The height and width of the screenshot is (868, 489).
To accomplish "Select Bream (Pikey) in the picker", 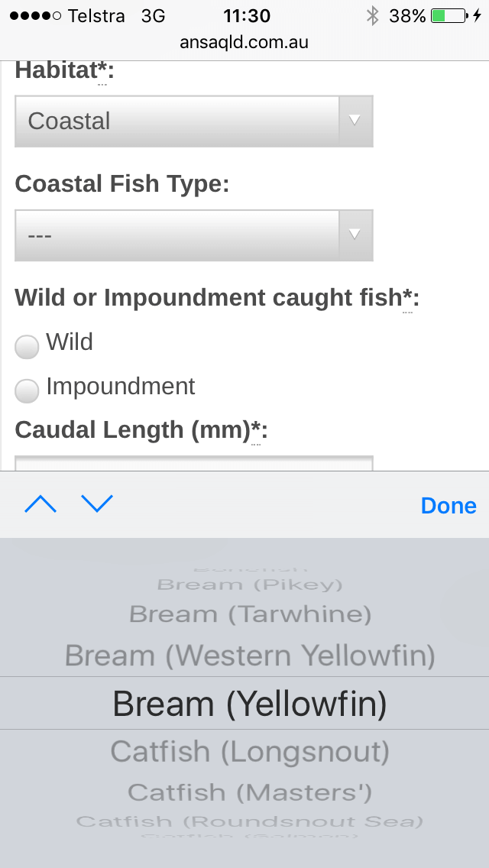I will coord(250,585).
